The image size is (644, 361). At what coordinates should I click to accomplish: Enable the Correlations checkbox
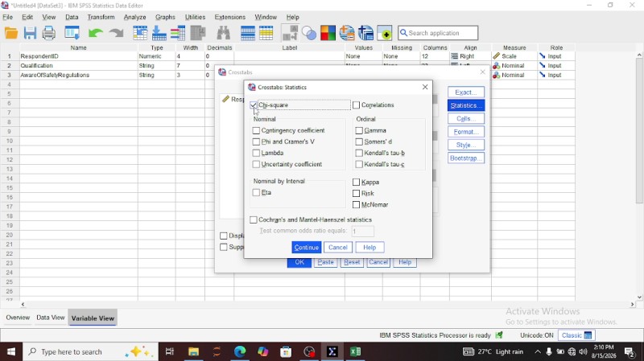[x=356, y=105]
